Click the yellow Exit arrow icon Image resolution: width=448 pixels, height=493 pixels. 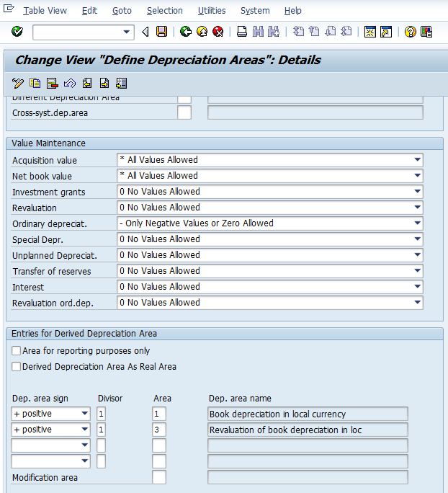202,32
